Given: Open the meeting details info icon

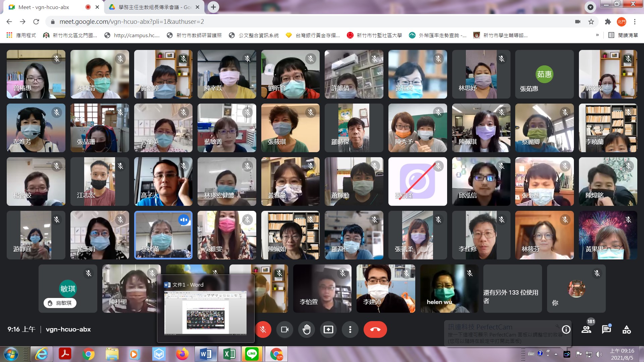Looking at the screenshot, I should [566, 329].
